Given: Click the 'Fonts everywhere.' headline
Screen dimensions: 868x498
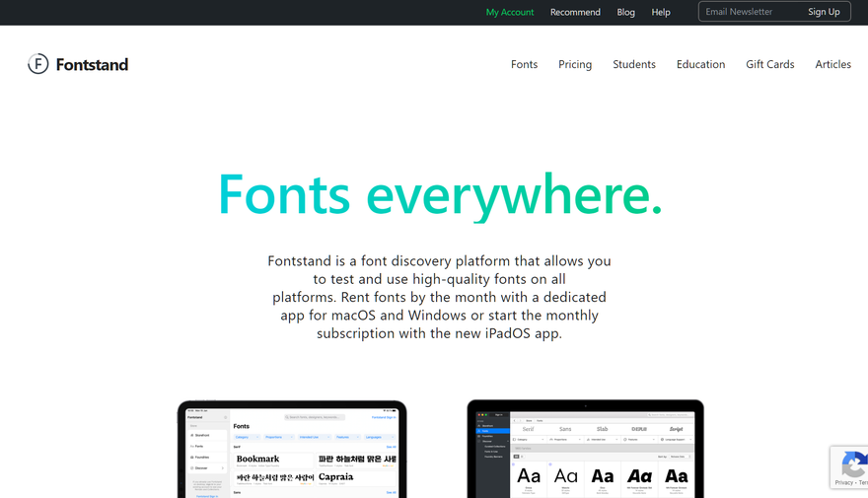Looking at the screenshot, I should [440, 195].
